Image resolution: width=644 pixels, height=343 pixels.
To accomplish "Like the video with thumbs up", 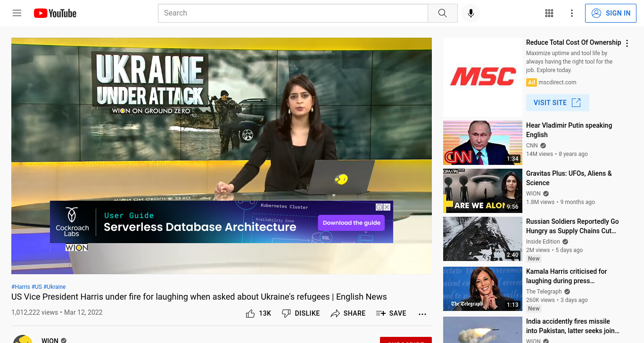I will [258, 313].
